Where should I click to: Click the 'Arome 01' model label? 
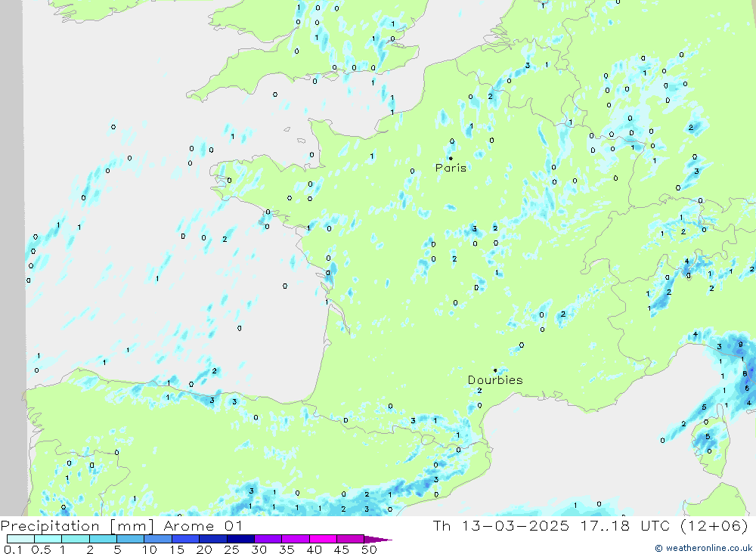point(203,525)
